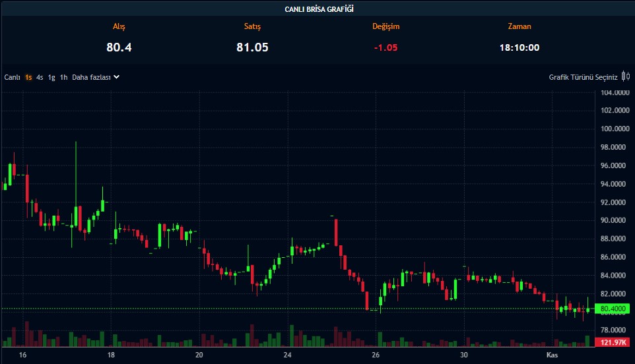Click the CANLI BRISA GRAFİĞİ title

point(317,9)
